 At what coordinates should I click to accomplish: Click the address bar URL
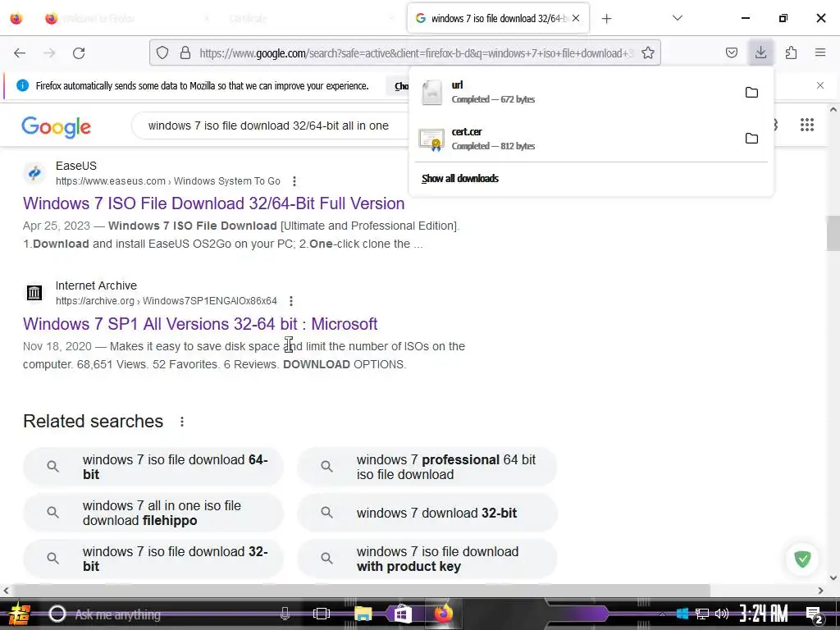415,53
